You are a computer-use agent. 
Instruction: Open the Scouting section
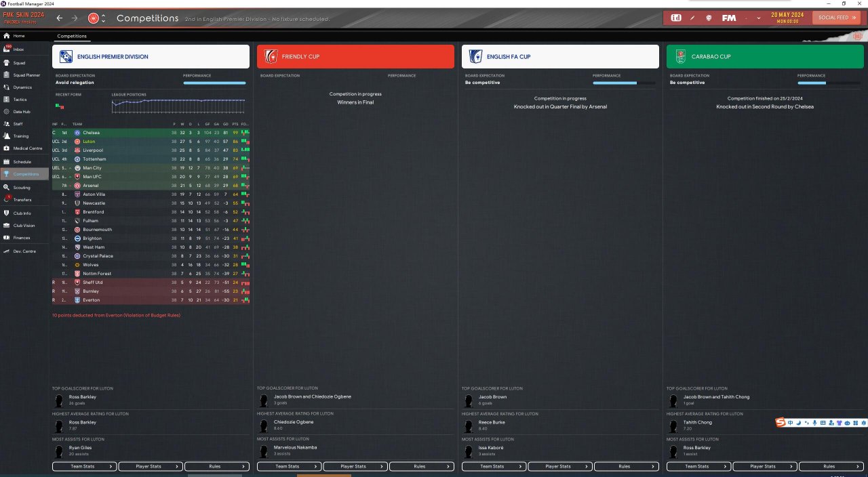[24, 188]
